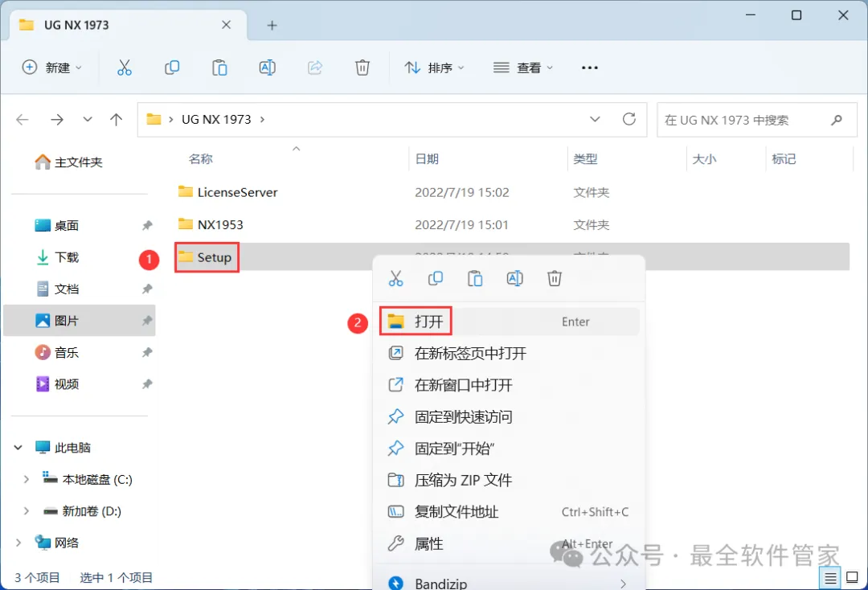Viewport: 868px width, 590px height.
Task: Open 桌面 in the sidebar
Action: pos(57,225)
